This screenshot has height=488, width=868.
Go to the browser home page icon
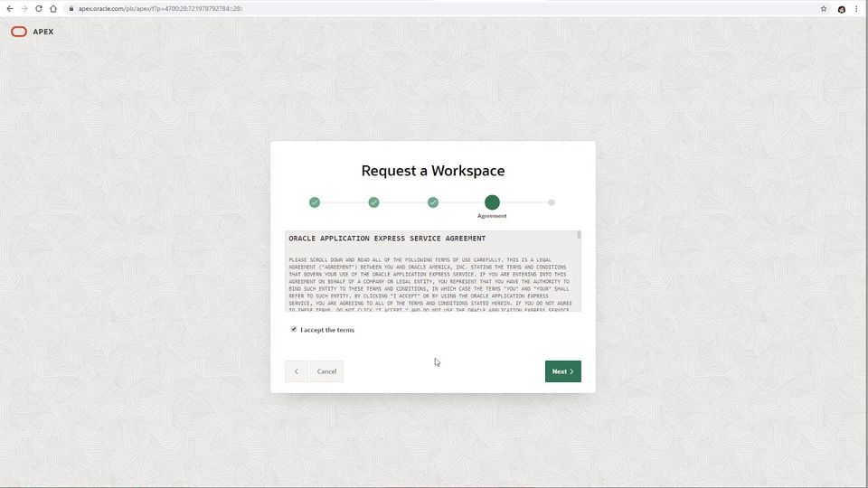53,9
